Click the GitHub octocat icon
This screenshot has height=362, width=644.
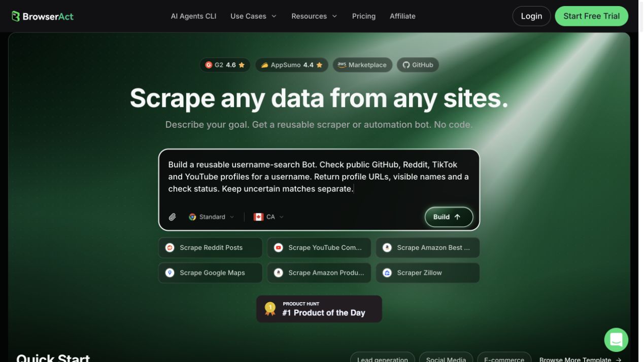(x=406, y=65)
